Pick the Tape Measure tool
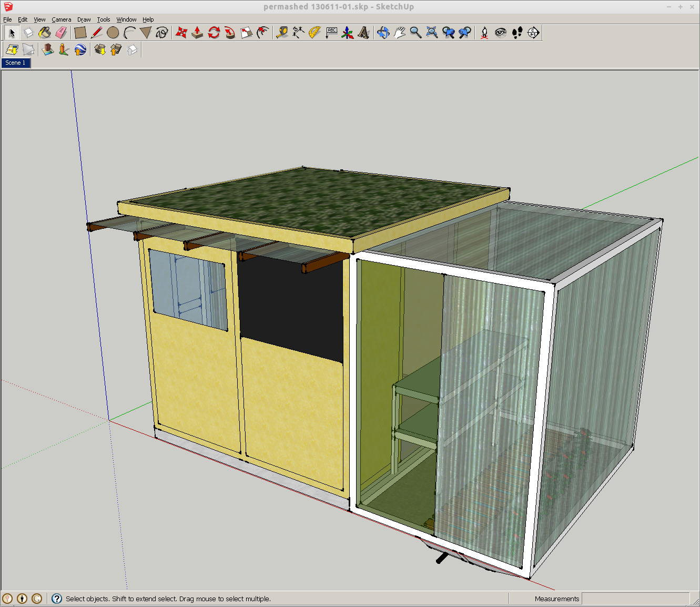 tap(281, 32)
